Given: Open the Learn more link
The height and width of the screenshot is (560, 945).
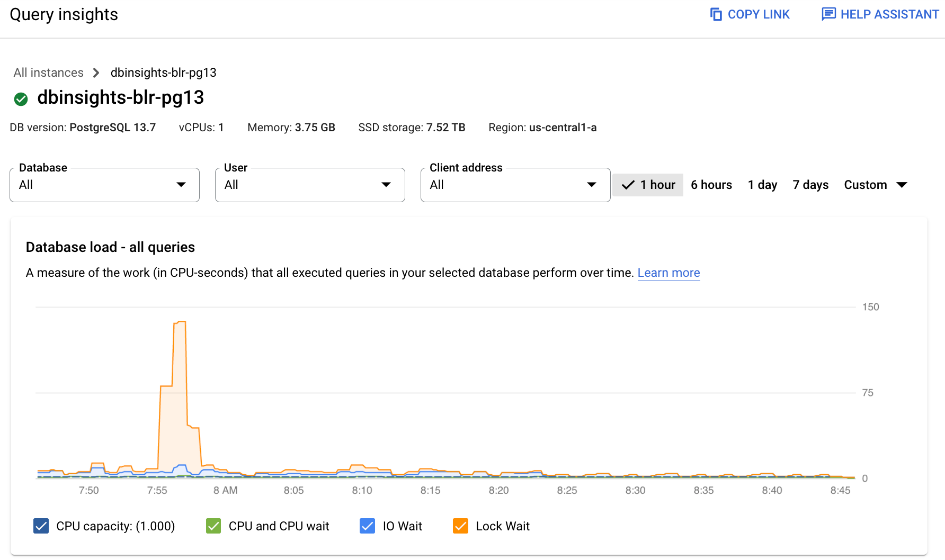Looking at the screenshot, I should point(668,273).
